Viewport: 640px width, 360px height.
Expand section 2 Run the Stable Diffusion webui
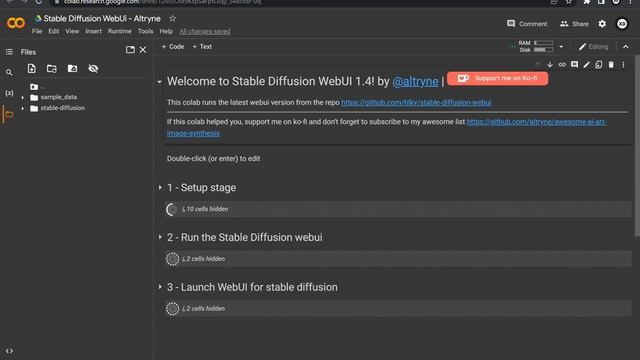click(x=160, y=237)
